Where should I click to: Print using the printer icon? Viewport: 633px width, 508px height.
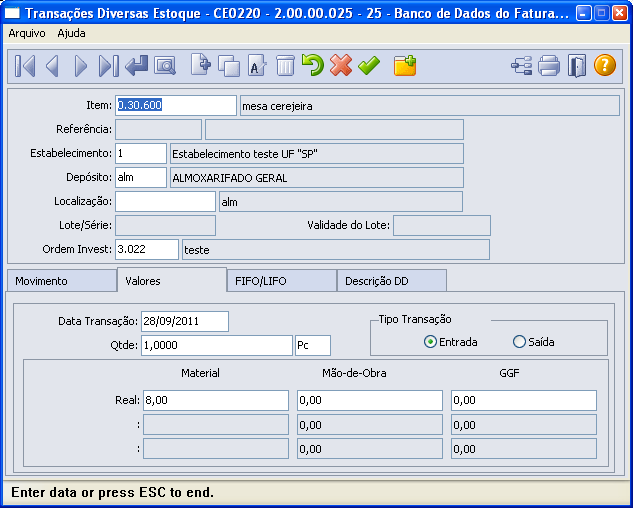[549, 65]
